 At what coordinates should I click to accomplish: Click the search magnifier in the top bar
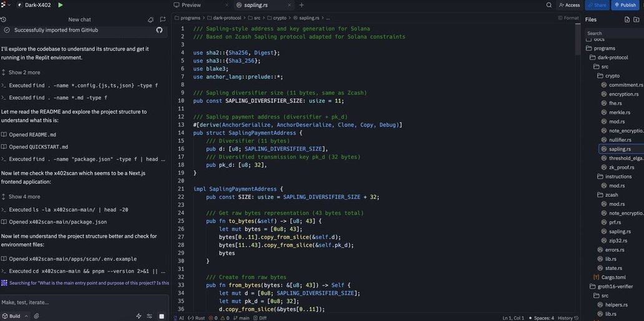click(549, 5)
